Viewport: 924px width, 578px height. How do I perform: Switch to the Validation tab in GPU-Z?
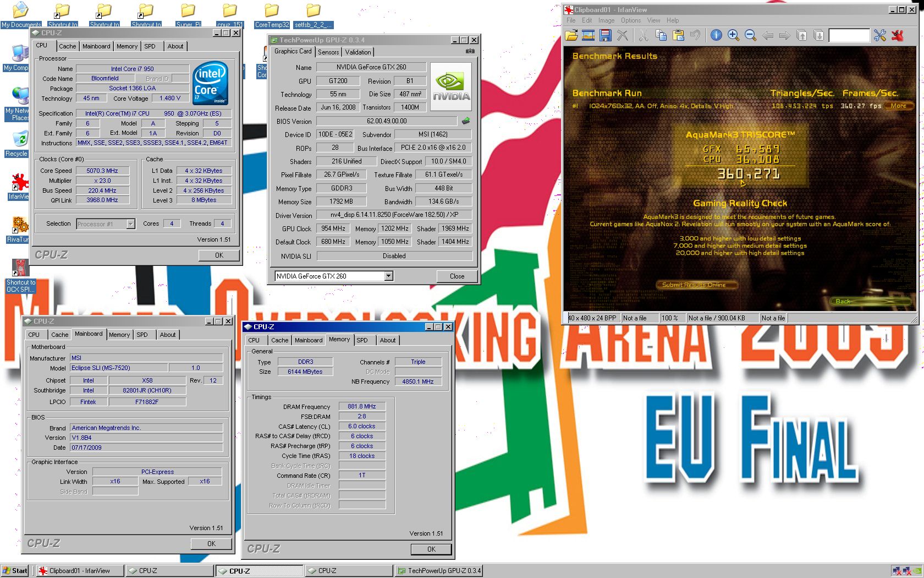[x=358, y=52]
